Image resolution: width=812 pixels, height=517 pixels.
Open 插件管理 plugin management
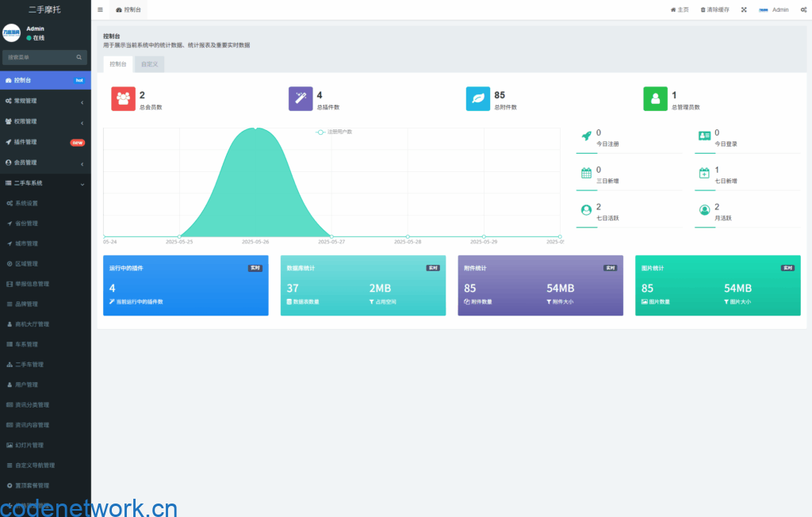pos(45,142)
